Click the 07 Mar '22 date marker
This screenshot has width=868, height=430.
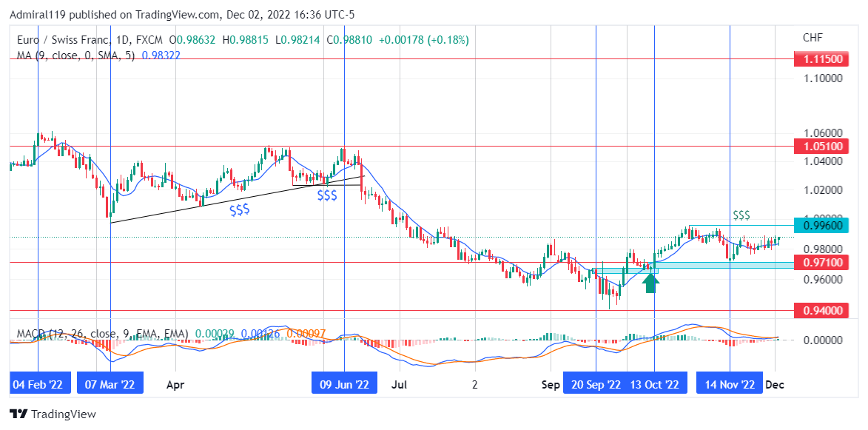pos(110,384)
